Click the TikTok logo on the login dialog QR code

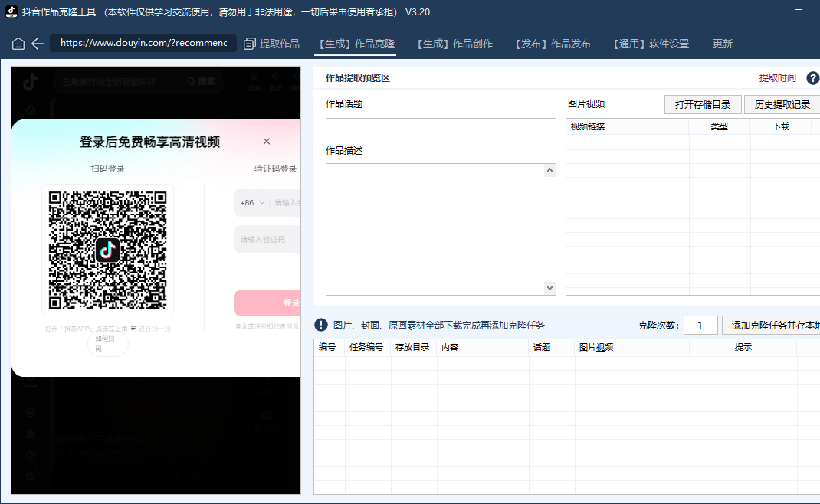(x=107, y=250)
